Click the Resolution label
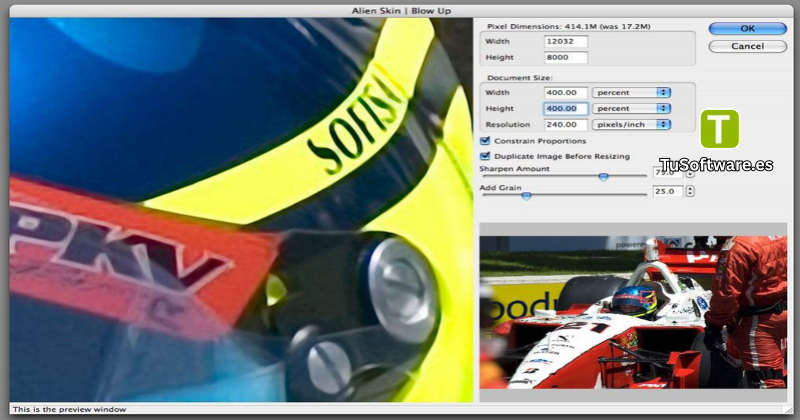Viewport: 800px width, 420px height. (508, 125)
